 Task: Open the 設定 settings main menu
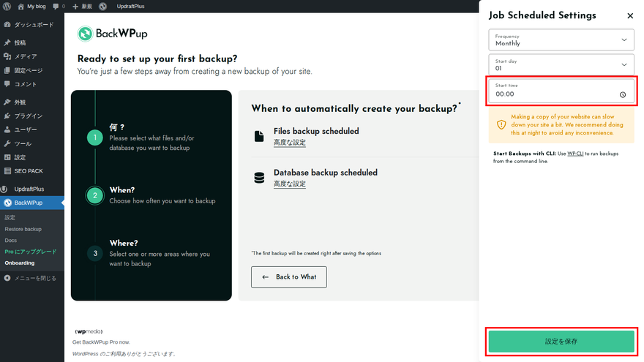[32, 157]
